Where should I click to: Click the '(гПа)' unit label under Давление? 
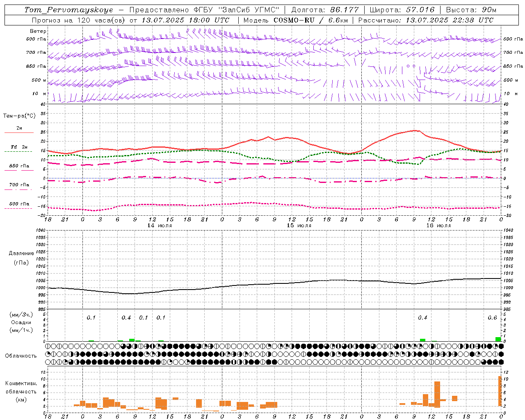[x=21, y=262]
